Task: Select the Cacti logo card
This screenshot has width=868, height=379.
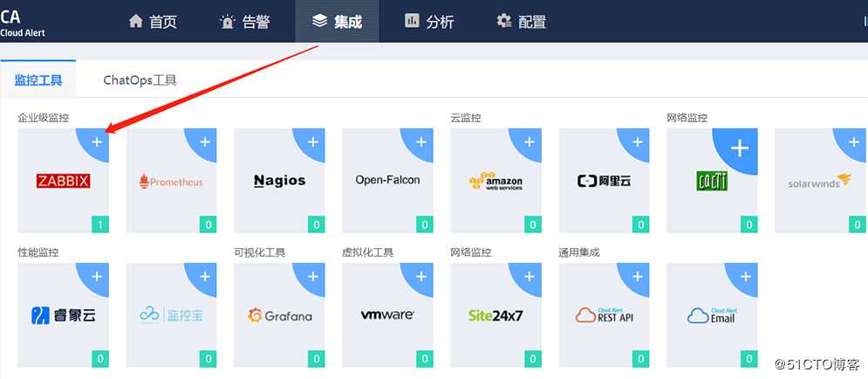Action: coord(712,181)
